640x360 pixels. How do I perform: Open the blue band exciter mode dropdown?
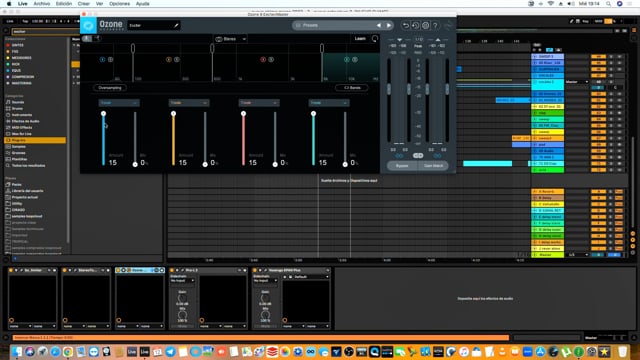click(x=119, y=103)
